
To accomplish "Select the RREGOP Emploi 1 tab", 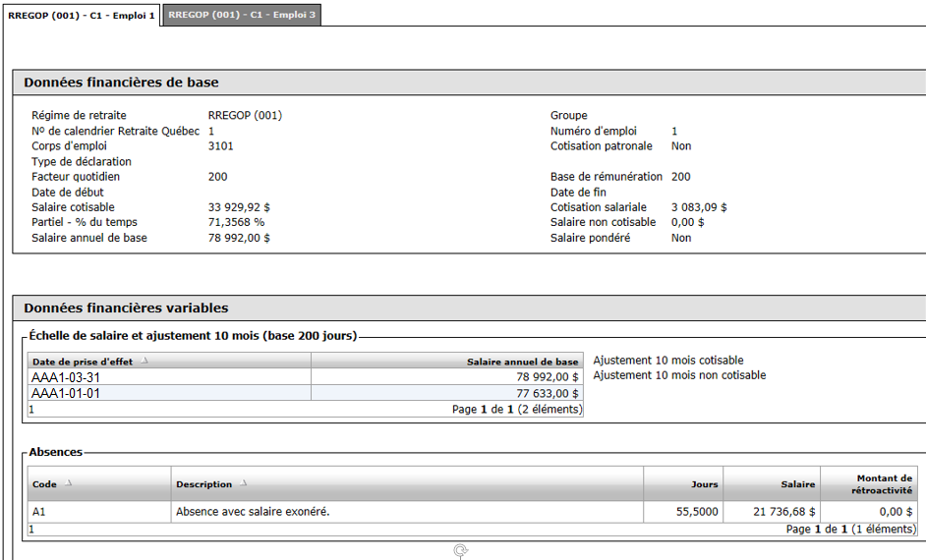I will click(x=81, y=16).
